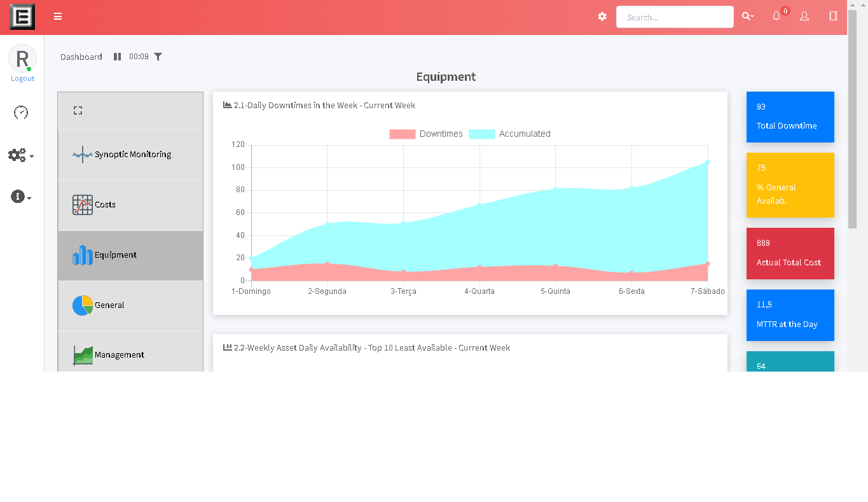Open the Synoptic Monitoring view

coord(130,155)
